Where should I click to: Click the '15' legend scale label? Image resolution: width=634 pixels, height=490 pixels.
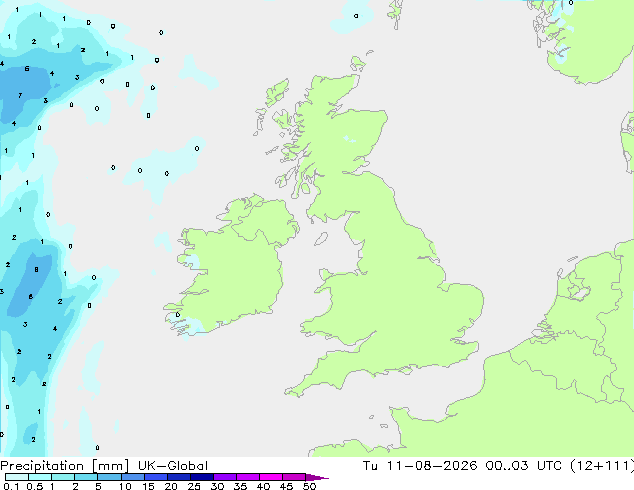coord(148,486)
